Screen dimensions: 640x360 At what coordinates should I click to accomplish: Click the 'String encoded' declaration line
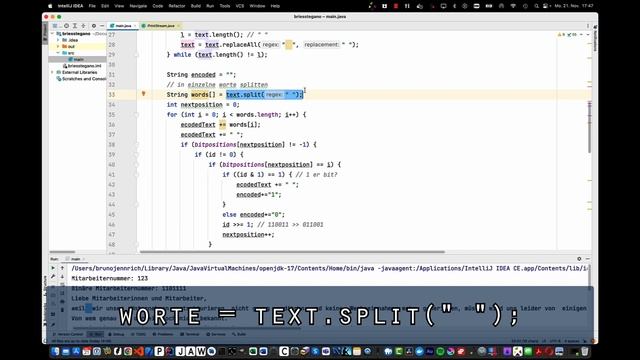click(x=201, y=75)
